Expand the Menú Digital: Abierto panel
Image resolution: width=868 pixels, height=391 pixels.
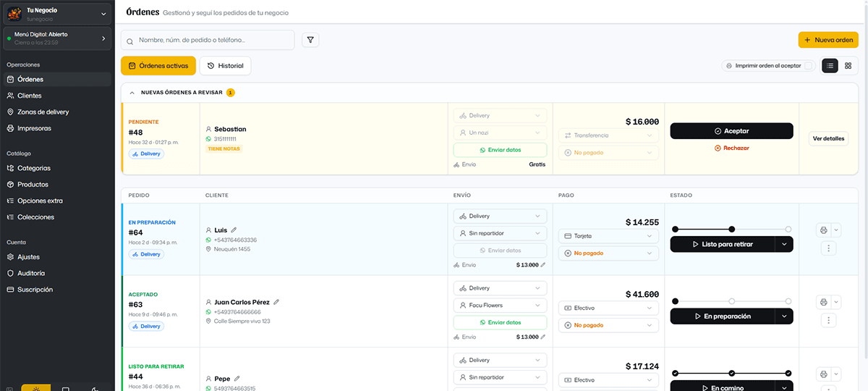pyautogui.click(x=57, y=38)
